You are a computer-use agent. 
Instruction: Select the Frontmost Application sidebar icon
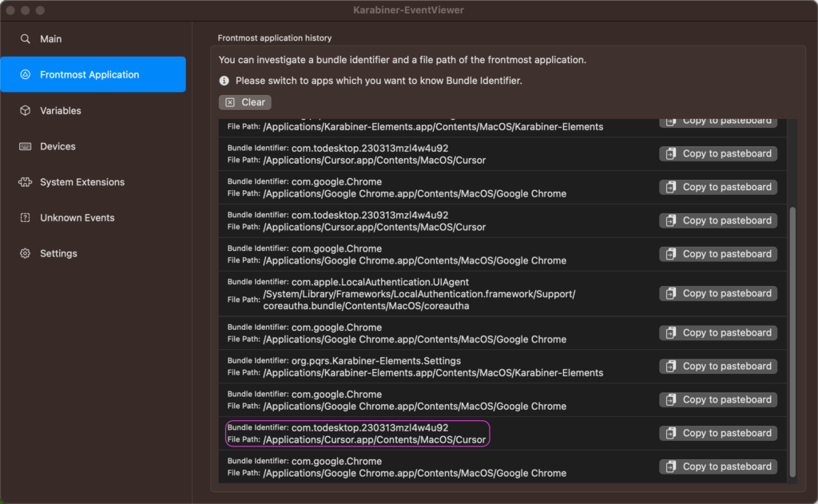pos(25,74)
